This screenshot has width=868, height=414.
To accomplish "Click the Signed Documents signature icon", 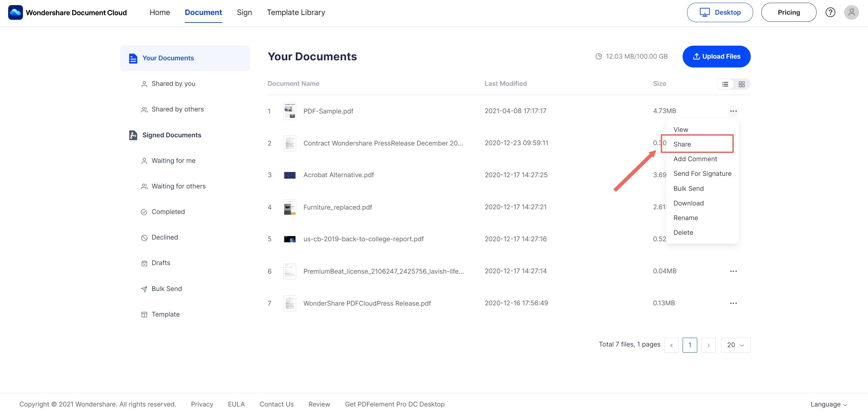I will coord(133,135).
